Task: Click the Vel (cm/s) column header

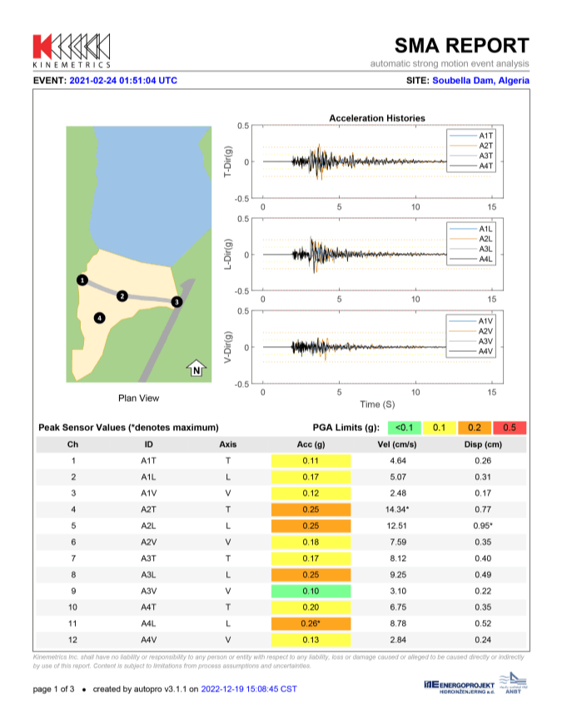Action: click(x=401, y=444)
